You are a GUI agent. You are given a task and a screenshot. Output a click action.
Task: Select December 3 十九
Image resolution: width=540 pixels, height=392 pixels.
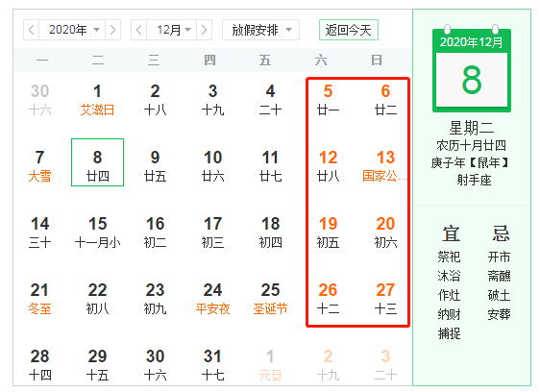pyautogui.click(x=212, y=100)
